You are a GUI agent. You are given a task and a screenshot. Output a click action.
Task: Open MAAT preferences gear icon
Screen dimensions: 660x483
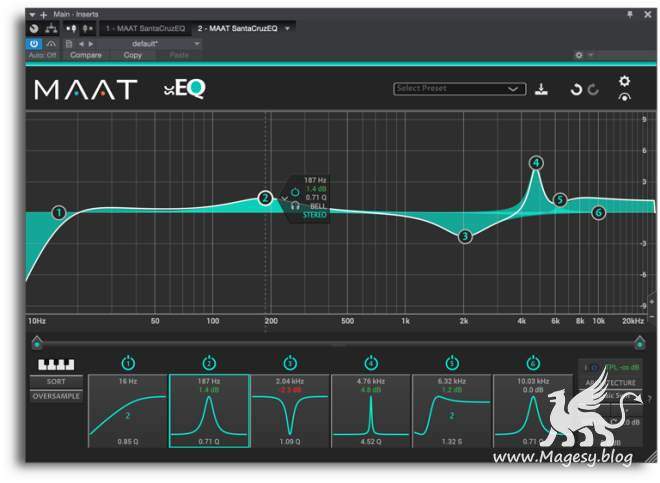pyautogui.click(x=625, y=81)
